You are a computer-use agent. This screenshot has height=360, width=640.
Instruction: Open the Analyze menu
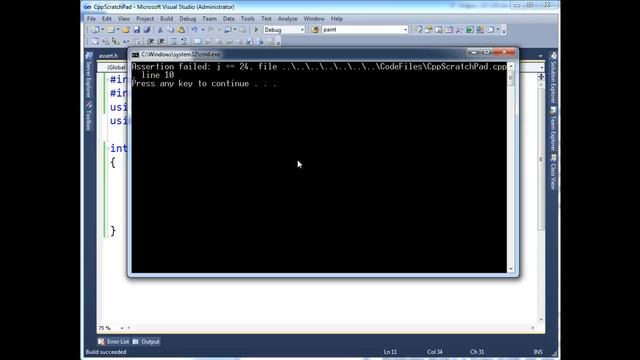[x=287, y=19]
